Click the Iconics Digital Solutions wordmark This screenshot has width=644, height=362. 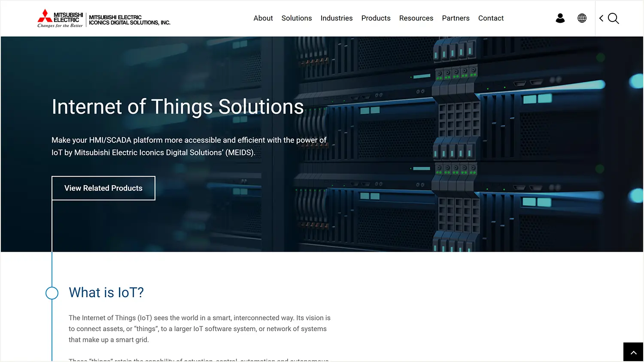point(129,20)
